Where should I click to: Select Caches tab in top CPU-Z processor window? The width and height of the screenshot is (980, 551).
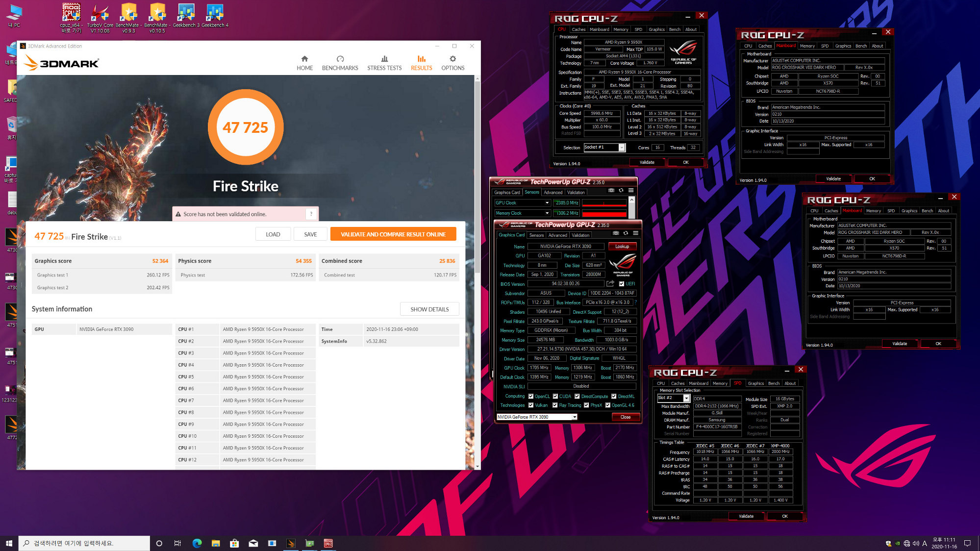[578, 29]
